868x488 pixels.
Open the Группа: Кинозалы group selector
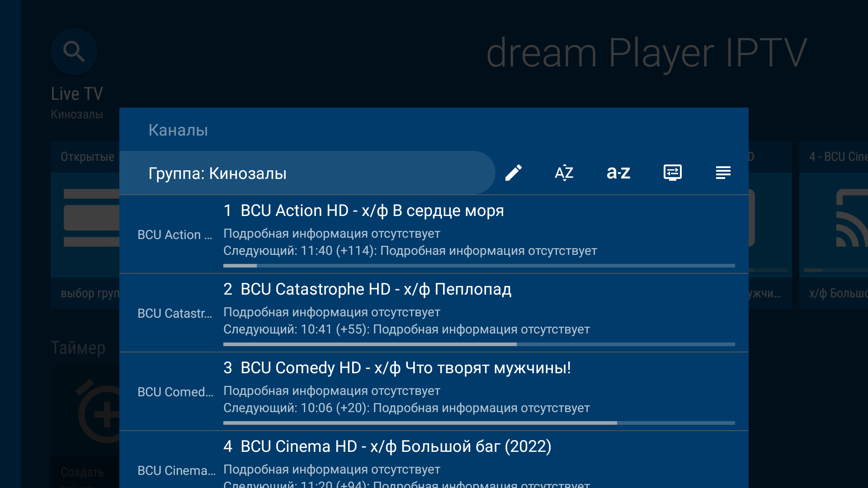[x=307, y=173]
